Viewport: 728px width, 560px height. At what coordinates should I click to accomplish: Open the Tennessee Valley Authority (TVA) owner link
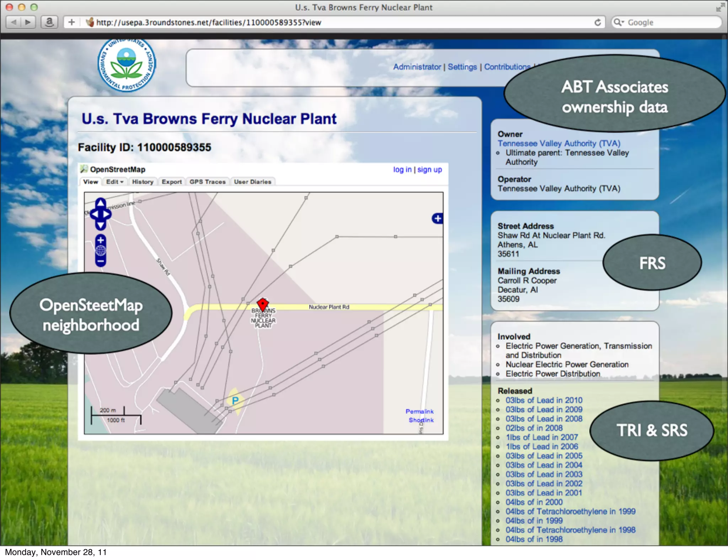pos(558,144)
